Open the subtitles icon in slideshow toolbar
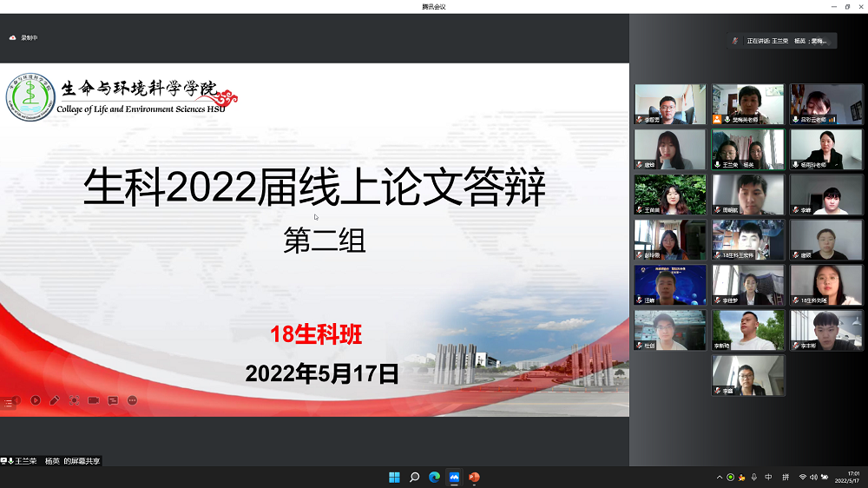This screenshot has height=488, width=868. (x=113, y=400)
